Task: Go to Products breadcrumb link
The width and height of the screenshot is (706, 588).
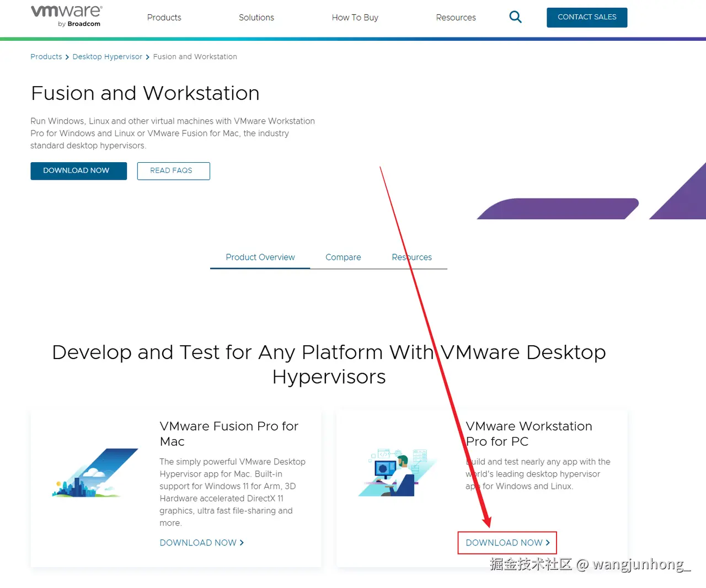Action: (46, 57)
